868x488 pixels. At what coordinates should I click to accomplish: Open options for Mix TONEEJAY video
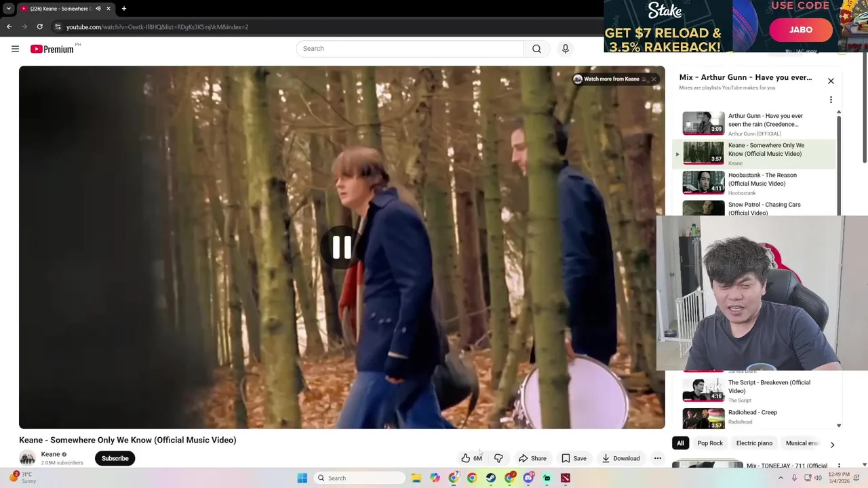coord(839,466)
